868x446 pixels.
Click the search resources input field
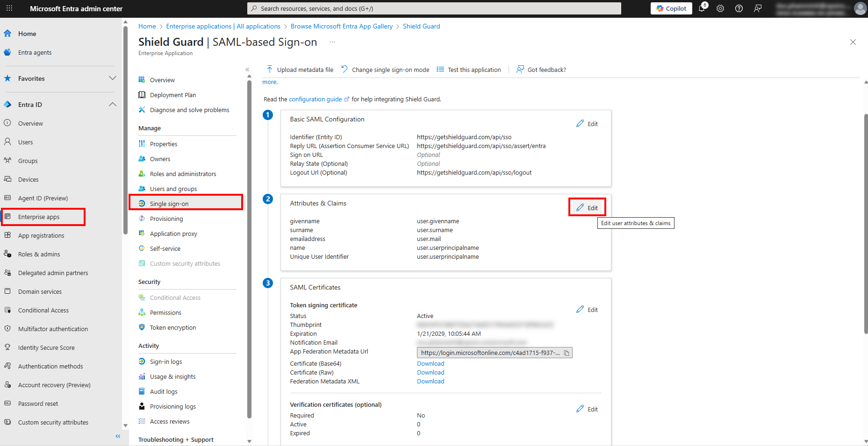(434, 8)
